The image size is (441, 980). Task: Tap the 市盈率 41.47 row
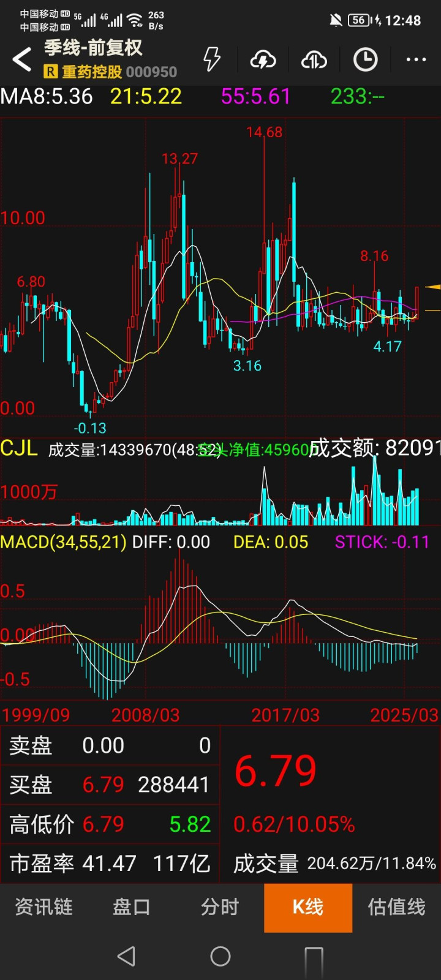[x=110, y=864]
